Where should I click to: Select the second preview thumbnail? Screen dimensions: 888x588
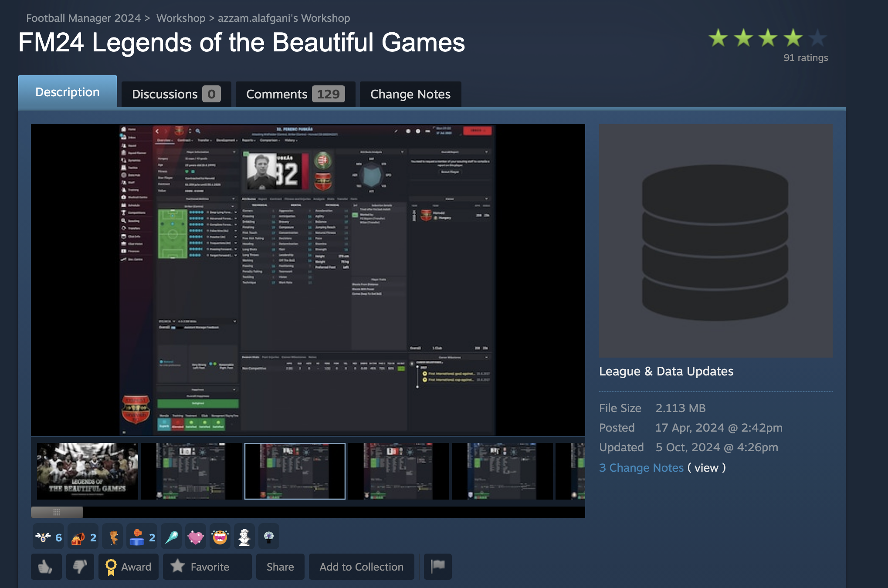pyautogui.click(x=191, y=471)
